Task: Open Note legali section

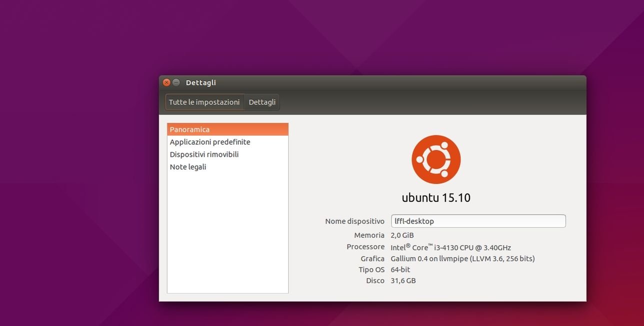Action: pyautogui.click(x=227, y=167)
